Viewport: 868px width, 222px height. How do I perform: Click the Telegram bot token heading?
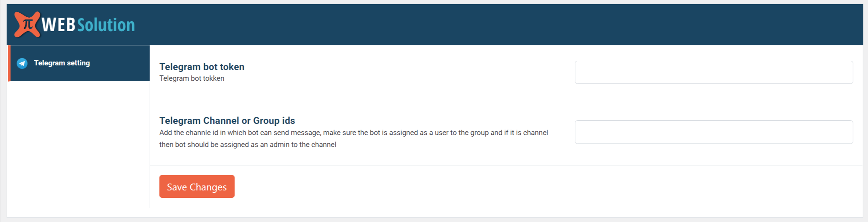pos(202,67)
